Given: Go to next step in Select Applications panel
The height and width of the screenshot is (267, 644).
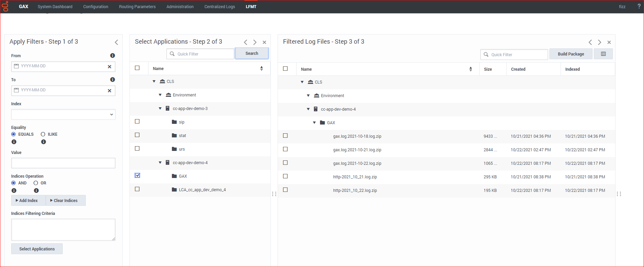Looking at the screenshot, I should [x=255, y=42].
